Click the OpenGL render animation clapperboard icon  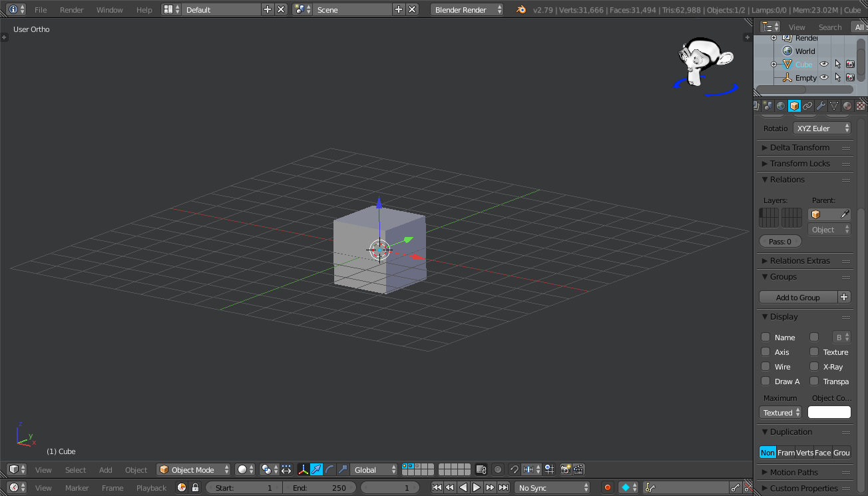coord(578,469)
